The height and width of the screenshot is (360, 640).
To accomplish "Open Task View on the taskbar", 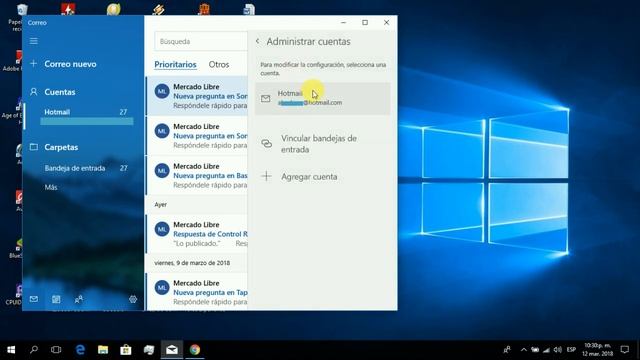I will [x=56, y=350].
